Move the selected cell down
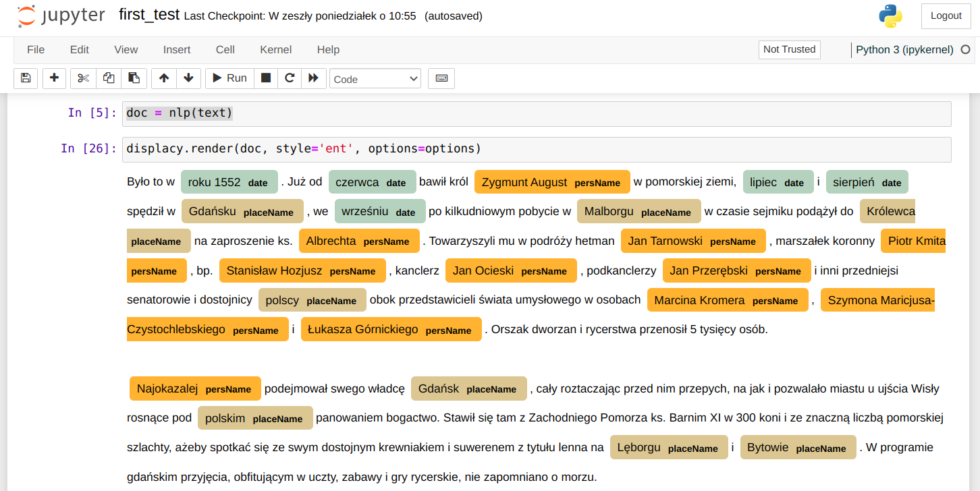The width and height of the screenshot is (980, 491). (189, 78)
